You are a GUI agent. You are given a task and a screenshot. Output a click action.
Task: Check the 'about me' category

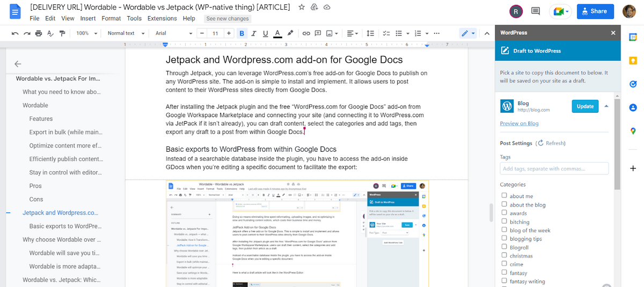[504, 196]
